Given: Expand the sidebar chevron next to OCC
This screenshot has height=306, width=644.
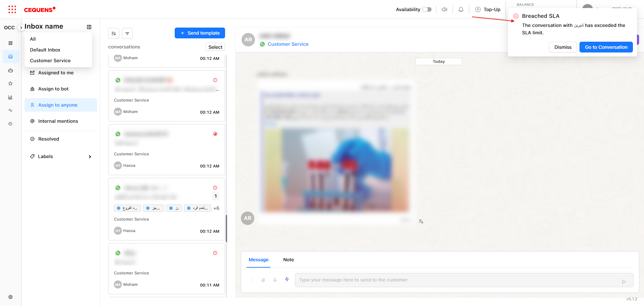Looking at the screenshot, I should tap(21, 28).
